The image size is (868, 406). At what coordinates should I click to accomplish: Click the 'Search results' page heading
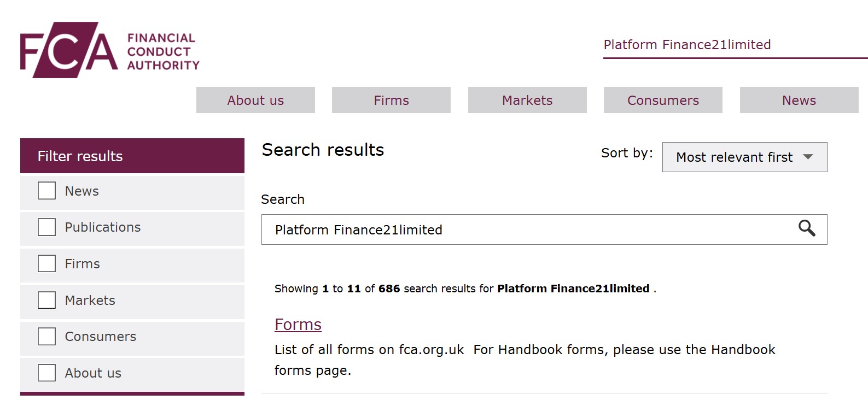coord(323,150)
